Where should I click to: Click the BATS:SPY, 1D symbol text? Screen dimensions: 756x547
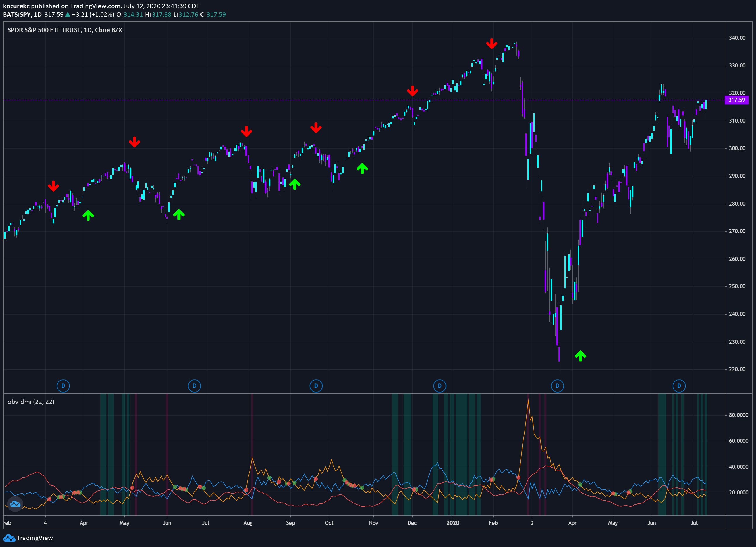tap(22, 14)
